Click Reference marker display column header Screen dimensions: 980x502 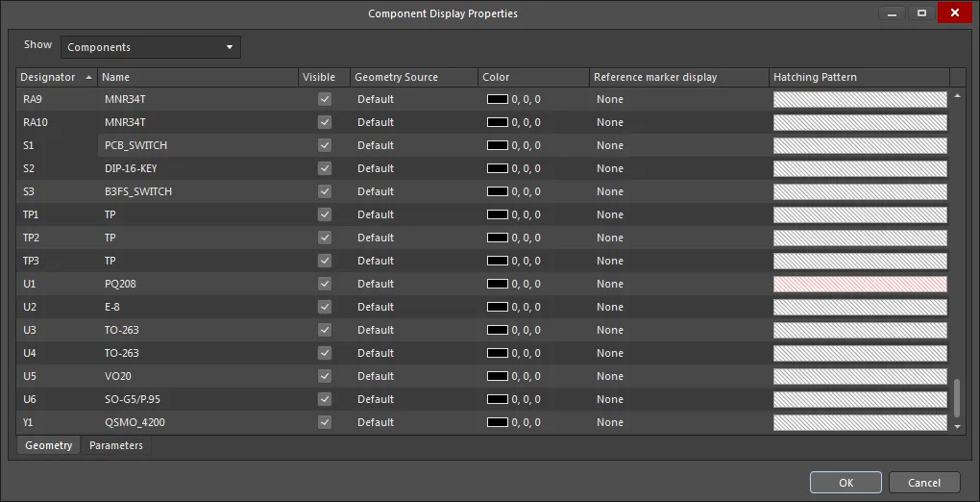(678, 77)
